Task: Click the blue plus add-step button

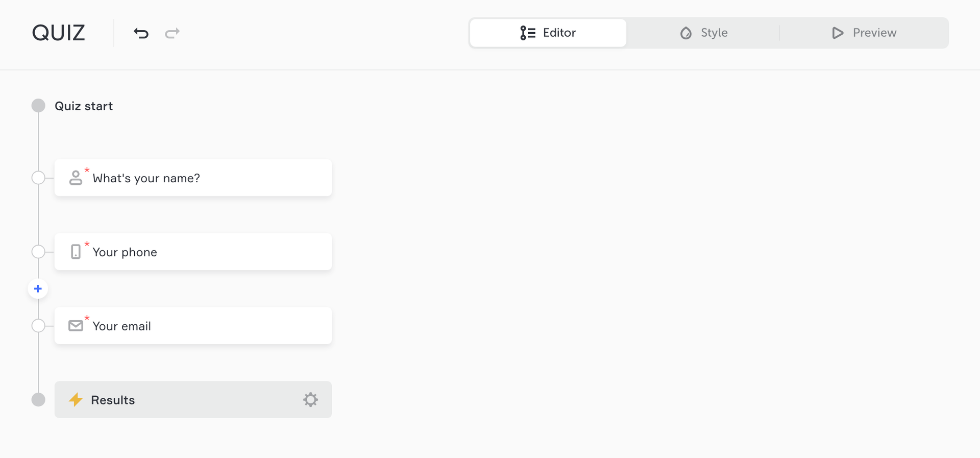Action: point(38,289)
